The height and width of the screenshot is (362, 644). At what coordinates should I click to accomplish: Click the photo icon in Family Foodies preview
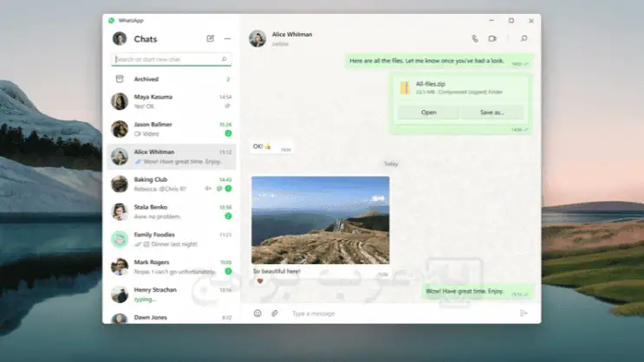pos(146,244)
